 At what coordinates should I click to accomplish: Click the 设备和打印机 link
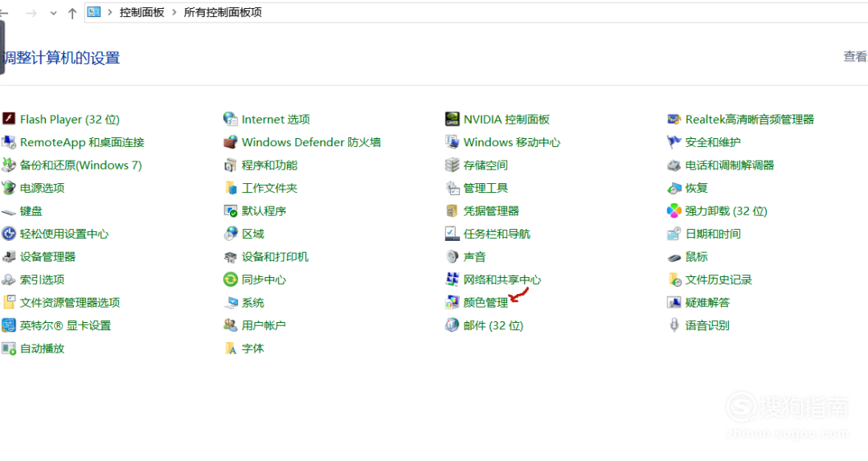[x=275, y=257]
